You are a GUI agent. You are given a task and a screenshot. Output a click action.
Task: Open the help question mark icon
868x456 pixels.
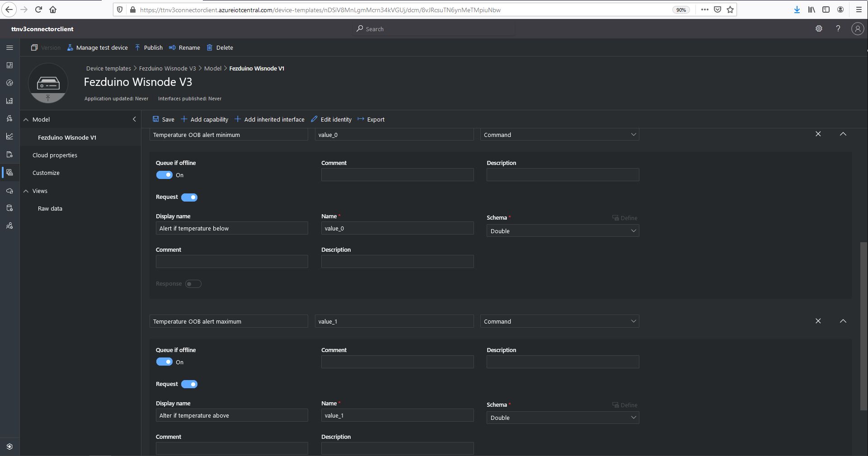click(x=838, y=28)
